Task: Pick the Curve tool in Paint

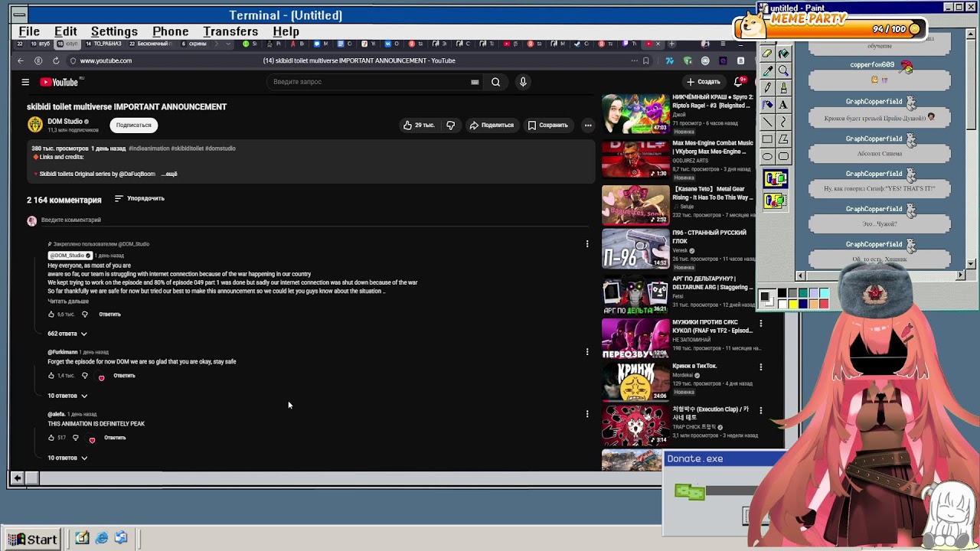Action: 783,122
